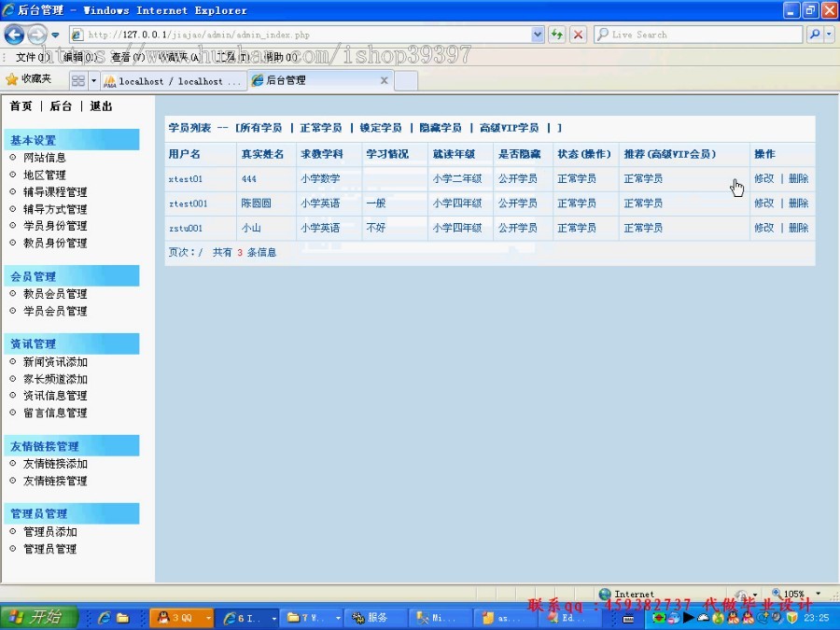The image size is (840, 630).
Task: Open the QQ taskbar button
Action: [x=181, y=618]
